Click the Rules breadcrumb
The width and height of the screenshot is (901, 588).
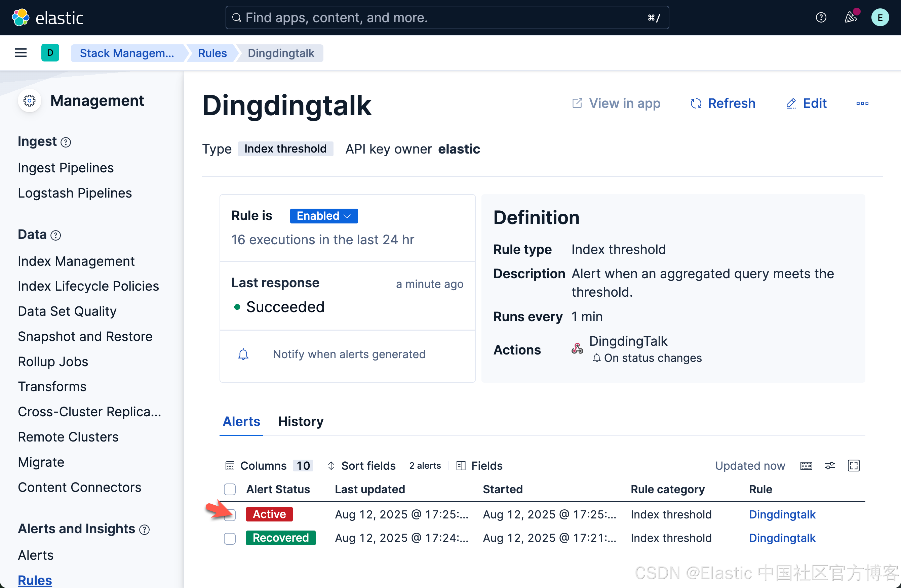[212, 53]
